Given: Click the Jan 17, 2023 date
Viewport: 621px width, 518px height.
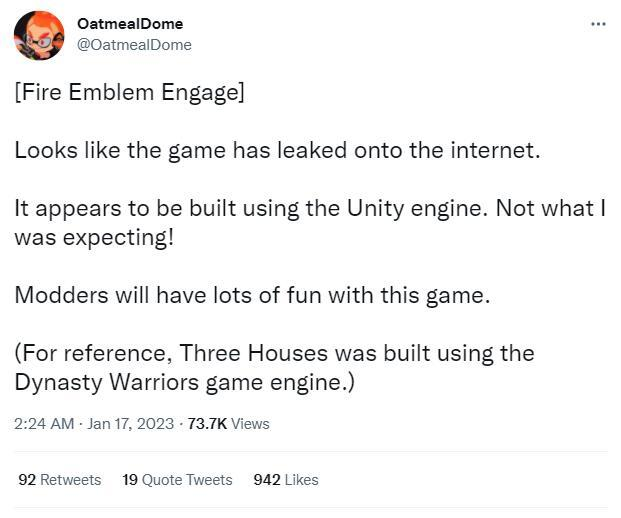Looking at the screenshot, I should click(130, 424).
